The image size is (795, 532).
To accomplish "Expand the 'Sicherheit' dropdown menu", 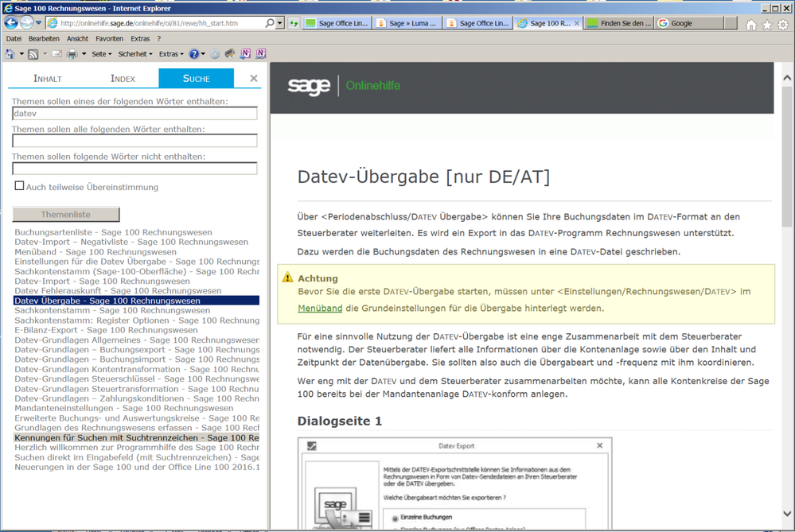I will (135, 54).
